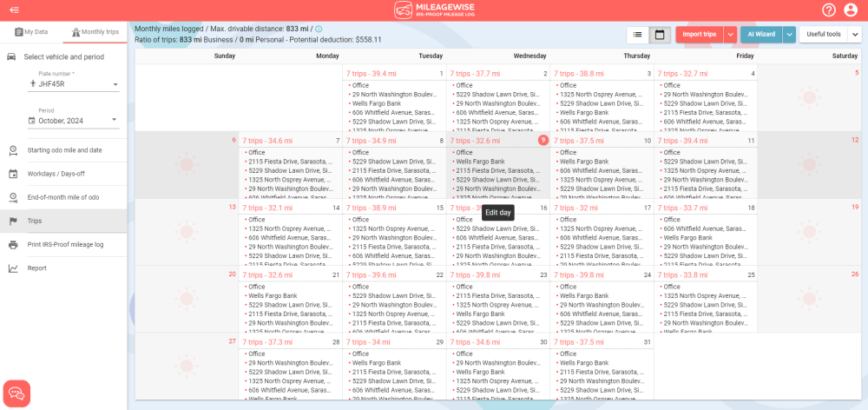Expand the arrow next to Import trips
The height and width of the screenshot is (410, 868).
pyautogui.click(x=730, y=34)
